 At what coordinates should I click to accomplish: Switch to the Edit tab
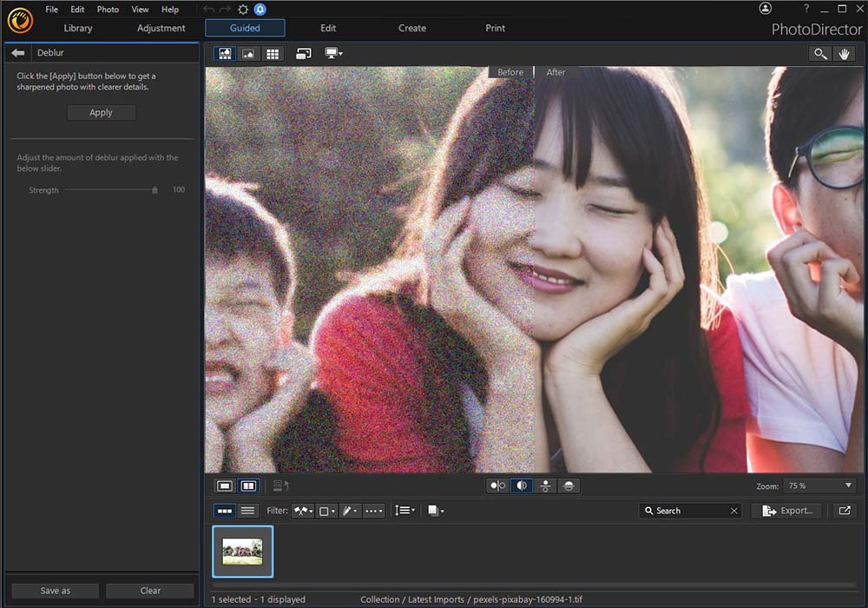(x=328, y=28)
